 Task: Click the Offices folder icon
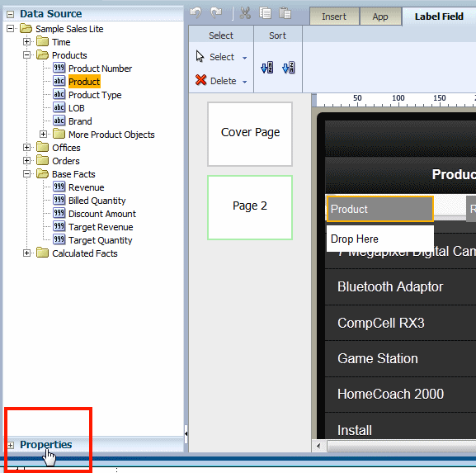pos(42,147)
